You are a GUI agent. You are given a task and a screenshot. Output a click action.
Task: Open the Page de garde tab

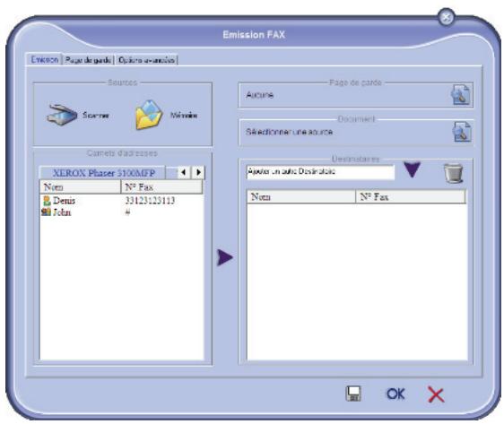click(x=88, y=60)
